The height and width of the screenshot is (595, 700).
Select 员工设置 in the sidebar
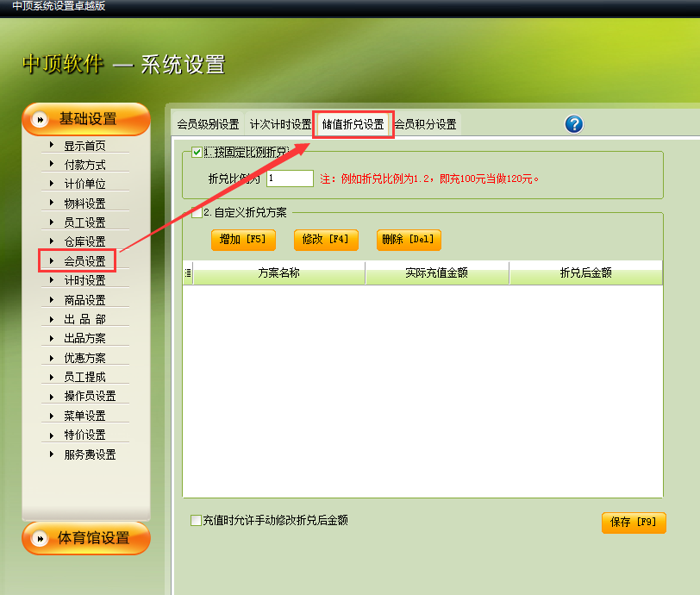coord(84,222)
